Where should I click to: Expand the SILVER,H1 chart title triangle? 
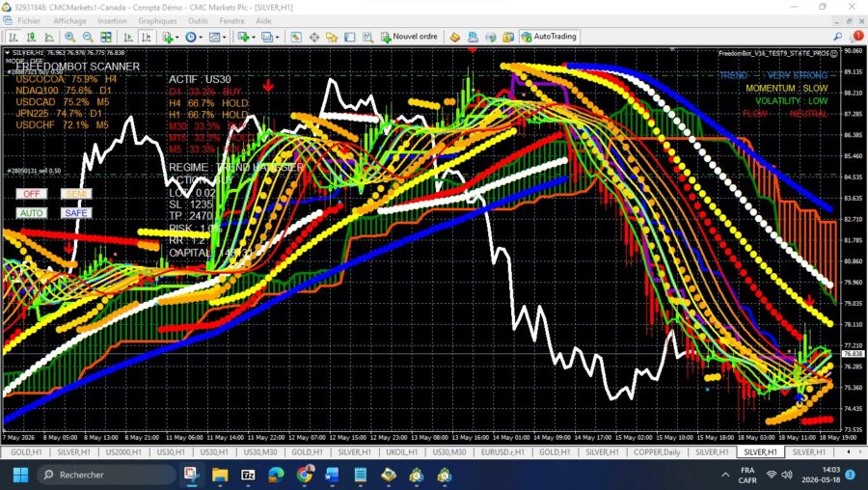(x=7, y=53)
